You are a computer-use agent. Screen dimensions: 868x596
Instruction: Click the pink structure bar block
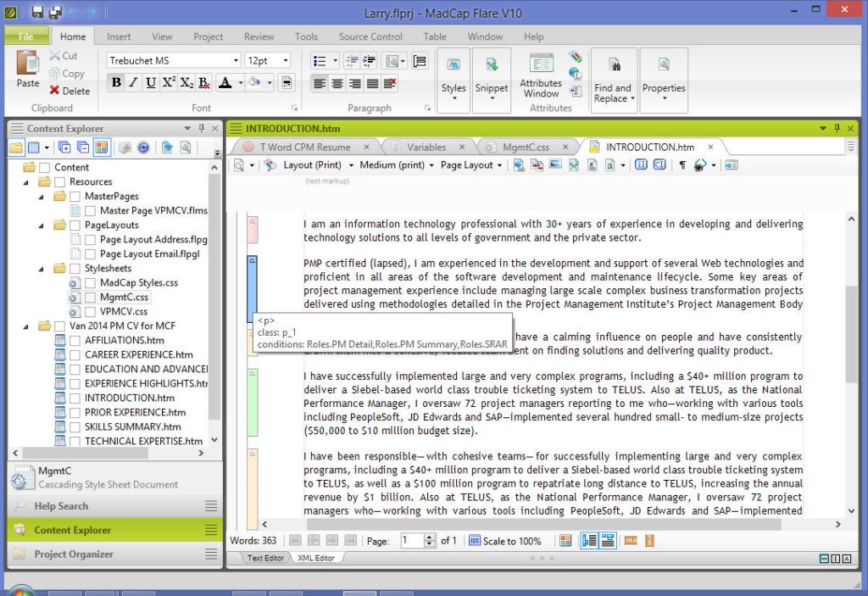point(253,230)
